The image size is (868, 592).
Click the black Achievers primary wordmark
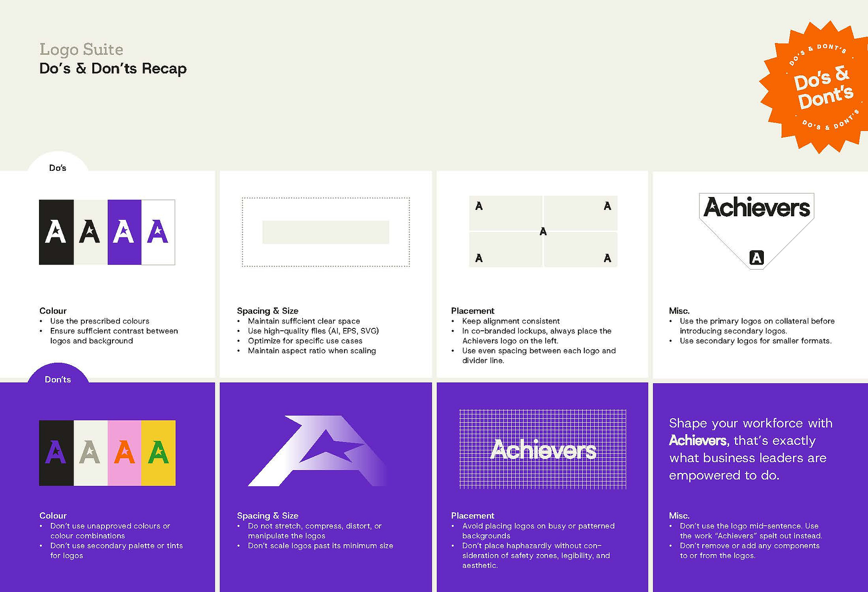click(x=756, y=207)
